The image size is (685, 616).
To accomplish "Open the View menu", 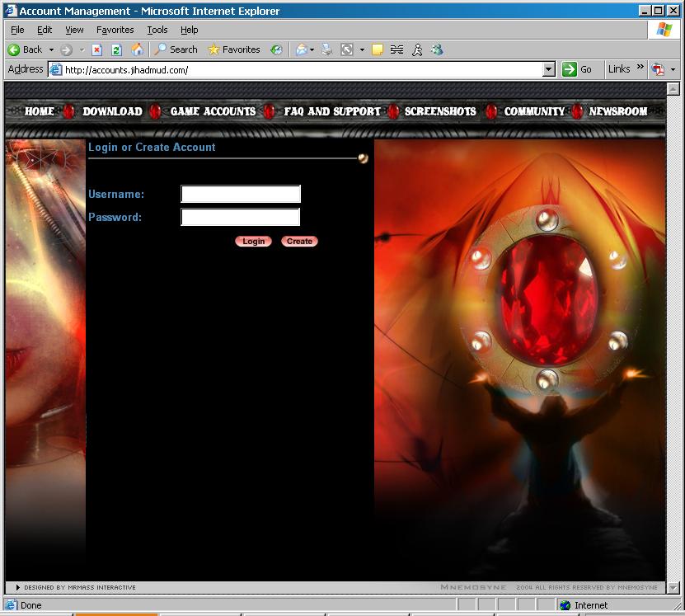I will (x=74, y=30).
